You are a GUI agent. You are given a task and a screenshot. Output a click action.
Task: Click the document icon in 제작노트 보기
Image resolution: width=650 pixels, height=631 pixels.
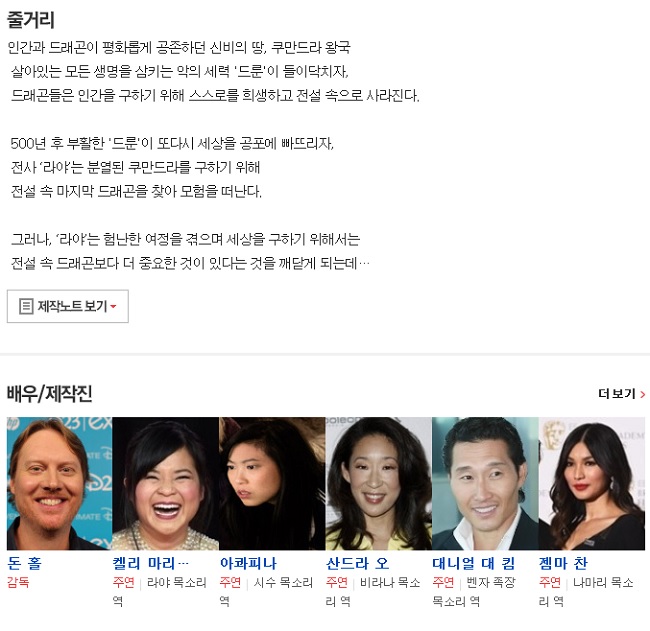(26, 306)
